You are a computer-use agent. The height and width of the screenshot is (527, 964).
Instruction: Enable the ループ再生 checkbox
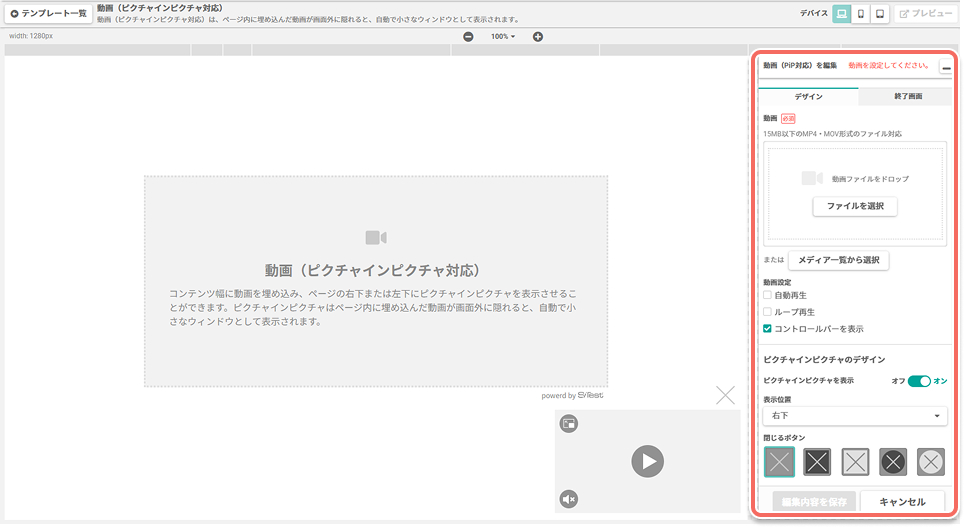(767, 312)
